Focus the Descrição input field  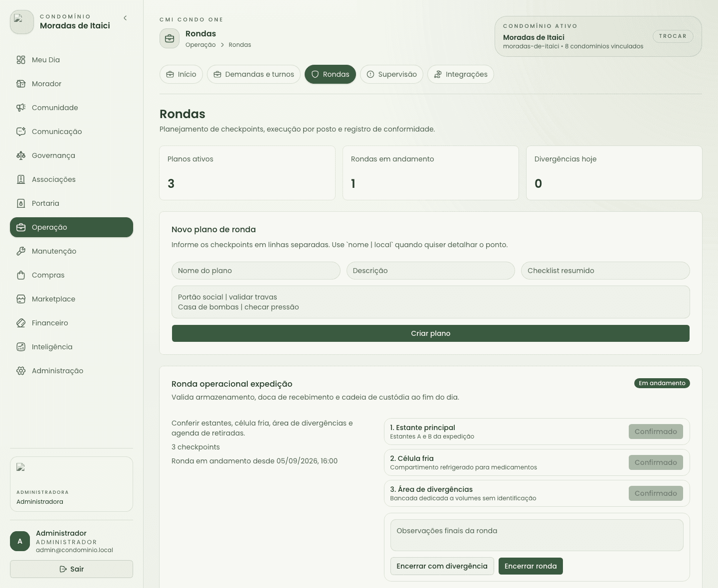[x=430, y=271]
